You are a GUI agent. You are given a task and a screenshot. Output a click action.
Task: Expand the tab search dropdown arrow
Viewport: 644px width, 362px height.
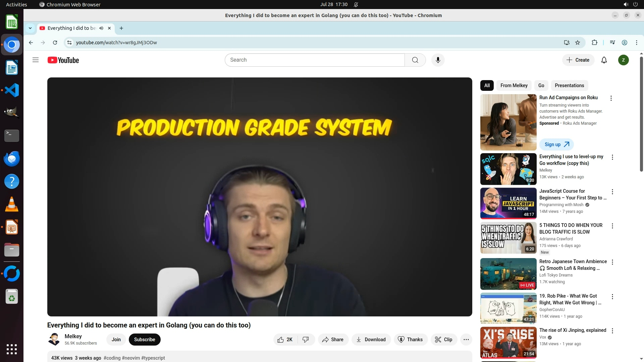pyautogui.click(x=30, y=28)
